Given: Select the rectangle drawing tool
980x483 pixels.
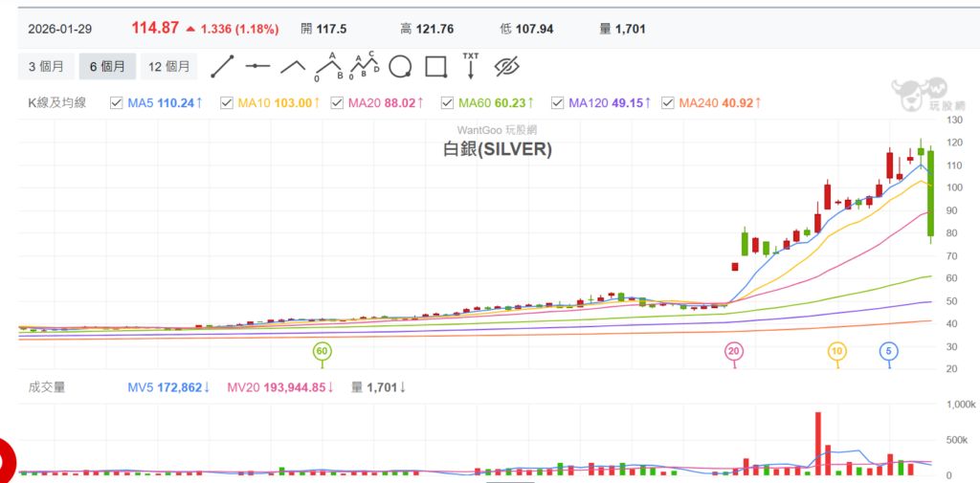Looking at the screenshot, I should [x=435, y=67].
